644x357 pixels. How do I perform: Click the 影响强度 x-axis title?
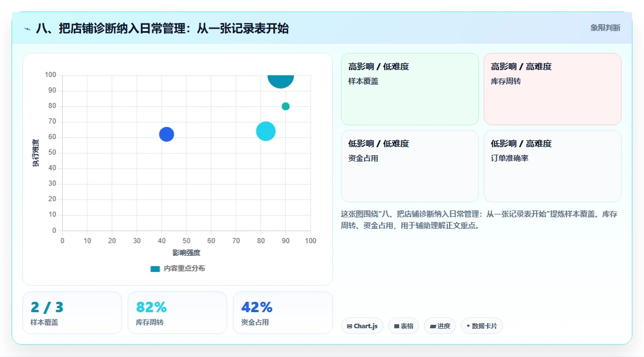tap(186, 252)
